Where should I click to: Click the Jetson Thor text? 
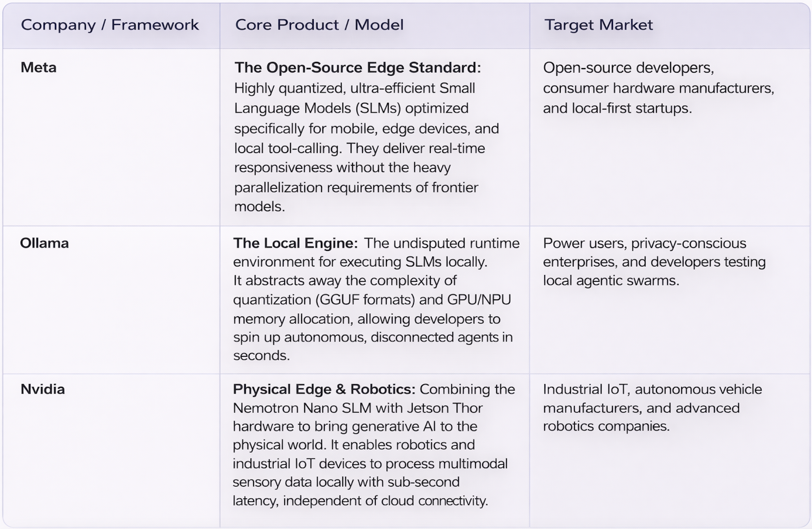pos(444,408)
